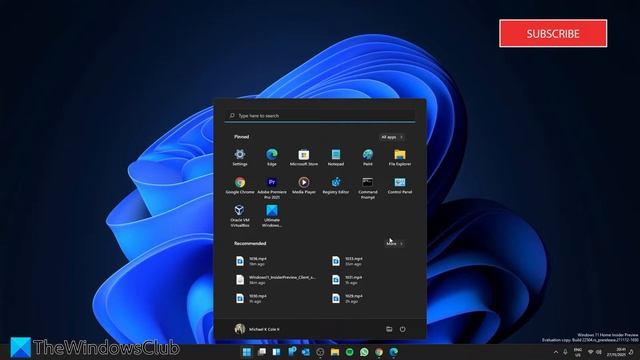
Task: Open the Widgets panel from the taskbar
Action: pyautogui.click(x=276, y=352)
